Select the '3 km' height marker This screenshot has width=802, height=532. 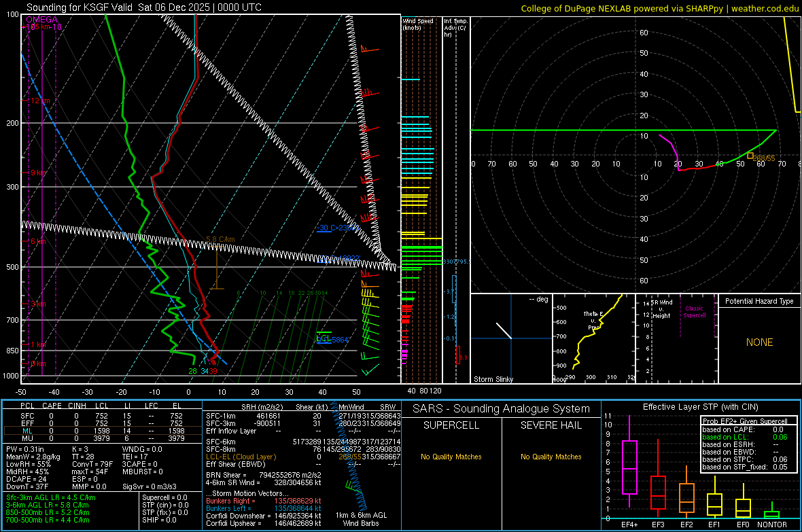tap(38, 304)
